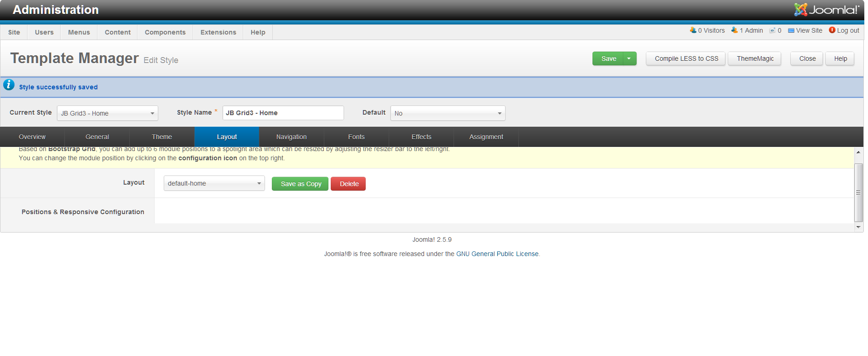This screenshot has height=356, width=868.
Task: Click the Log out link text
Action: coord(848,30)
